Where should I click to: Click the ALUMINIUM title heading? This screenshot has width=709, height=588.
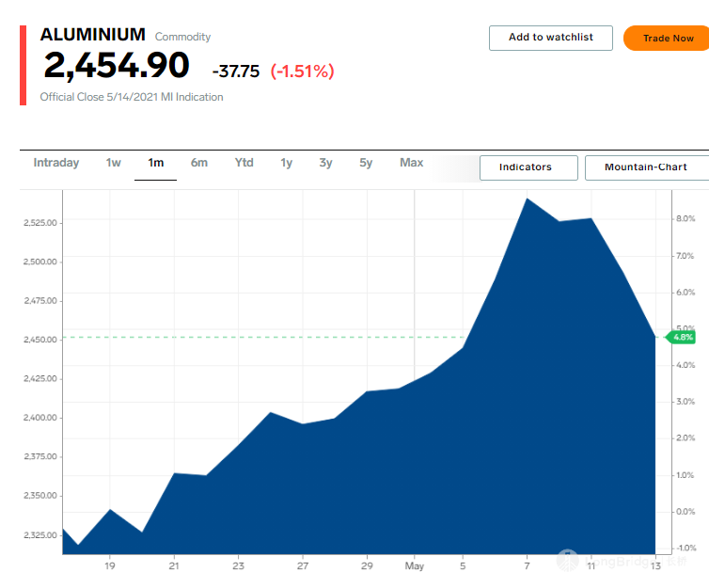(93, 35)
